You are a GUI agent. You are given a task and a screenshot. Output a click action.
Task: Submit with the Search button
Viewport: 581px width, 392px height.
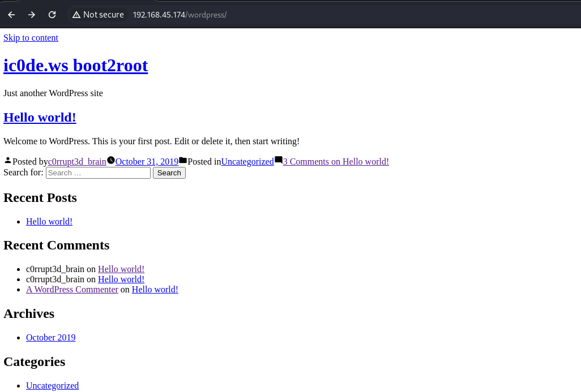(x=169, y=173)
